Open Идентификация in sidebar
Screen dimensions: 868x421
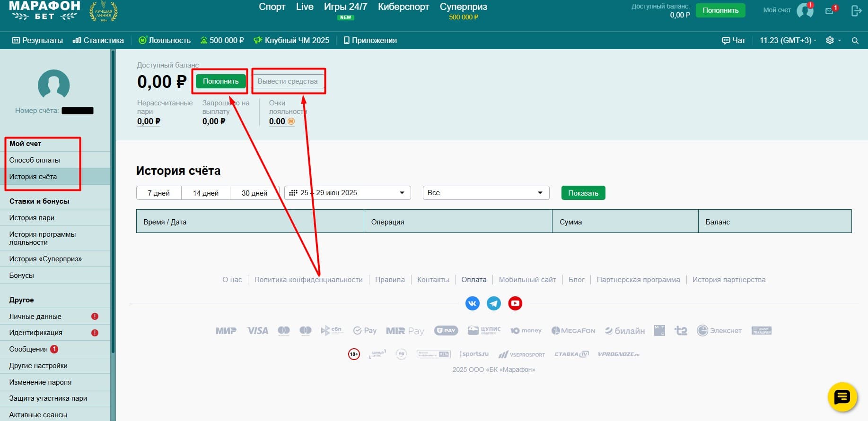(55, 333)
